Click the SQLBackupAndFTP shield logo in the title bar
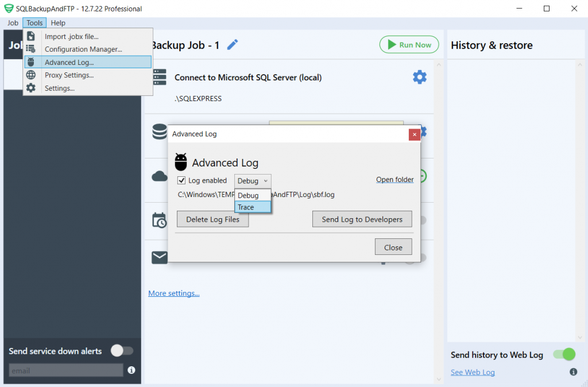This screenshot has width=588, height=387. (8, 9)
